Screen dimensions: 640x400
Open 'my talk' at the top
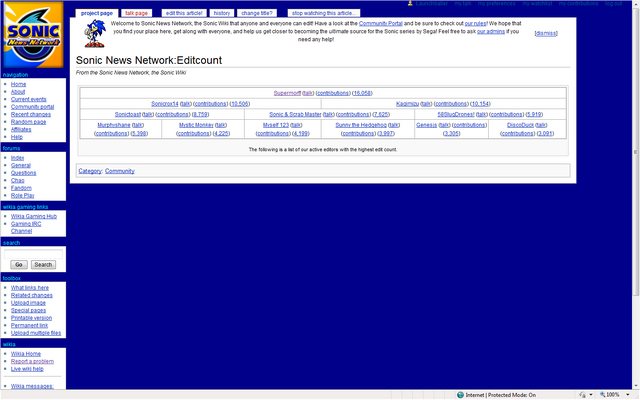(463, 3)
